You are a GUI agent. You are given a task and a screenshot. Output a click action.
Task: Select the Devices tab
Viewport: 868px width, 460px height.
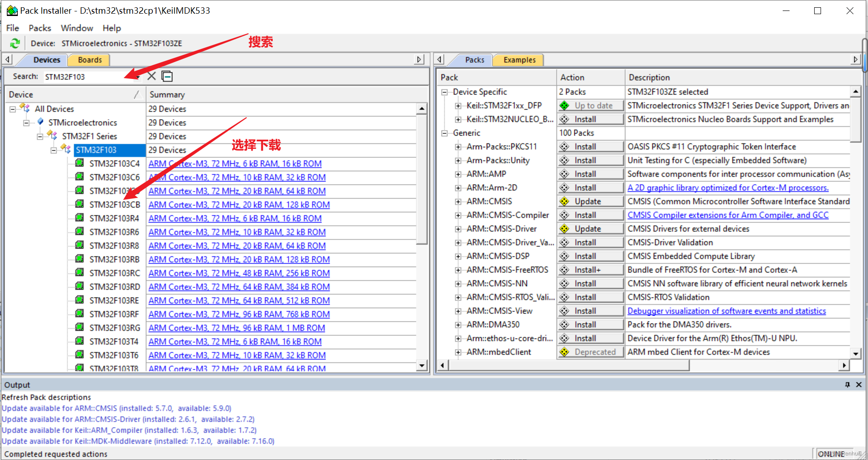tap(47, 60)
